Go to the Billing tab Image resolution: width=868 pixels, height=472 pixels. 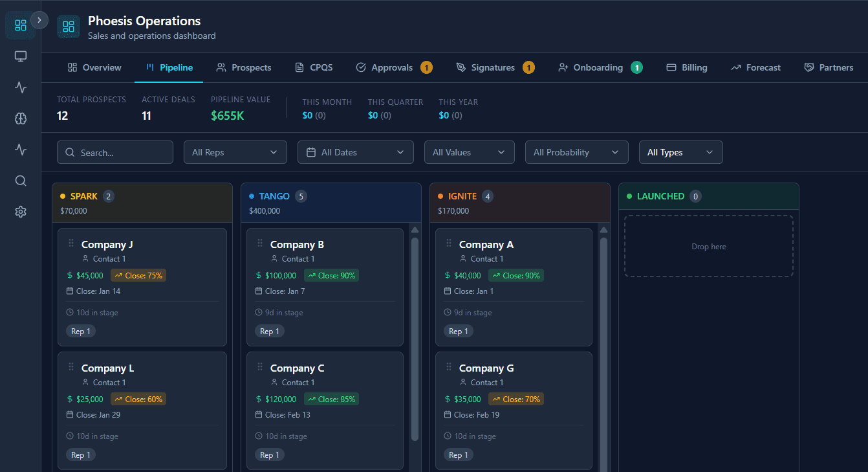click(x=687, y=67)
